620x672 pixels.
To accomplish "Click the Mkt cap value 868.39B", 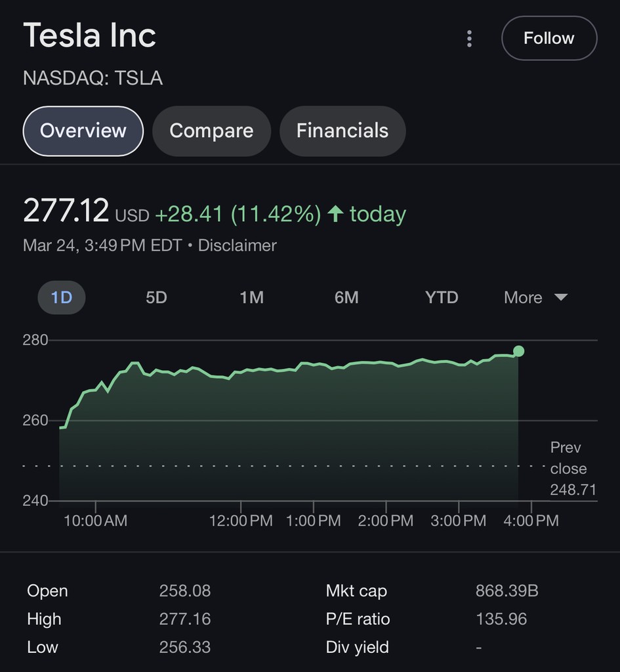I will coord(506,591).
